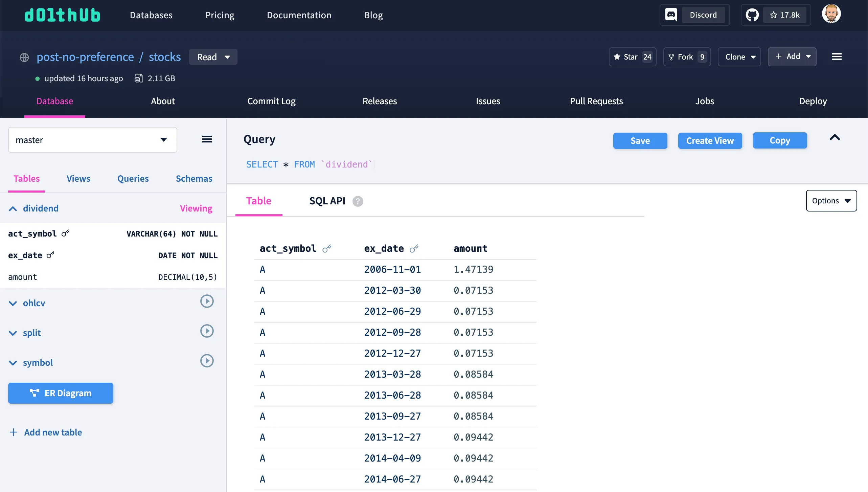868x492 pixels.
Task: Click the key icon on act_symbol column
Action: pos(65,233)
